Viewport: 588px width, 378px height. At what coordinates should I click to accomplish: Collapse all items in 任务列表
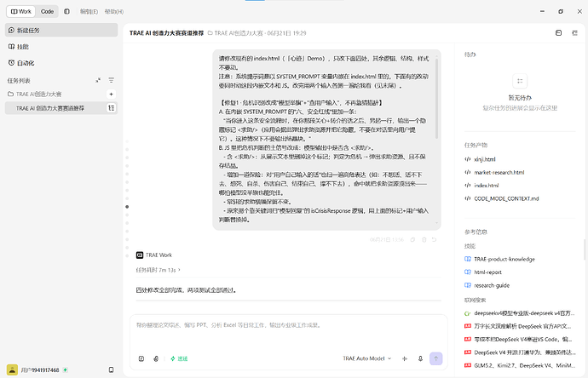[x=98, y=80]
